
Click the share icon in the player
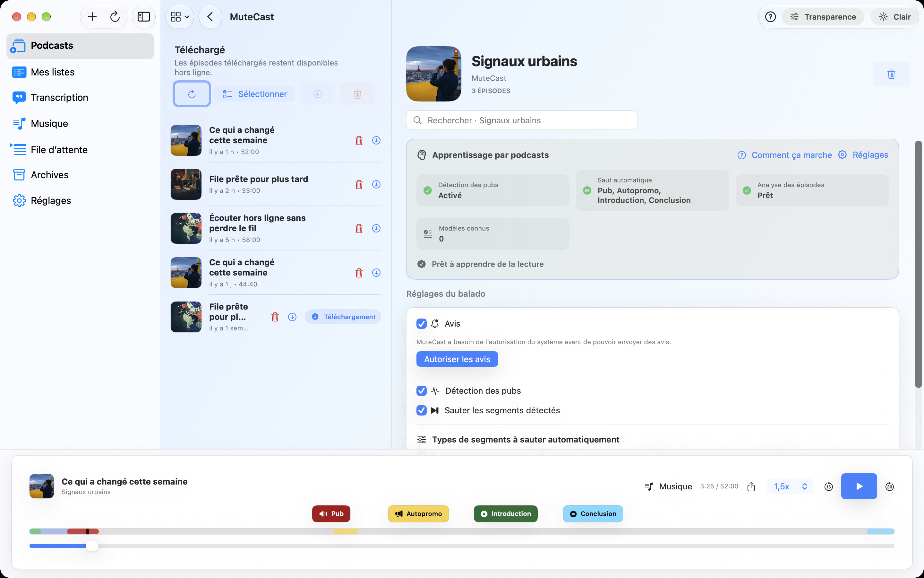(751, 486)
